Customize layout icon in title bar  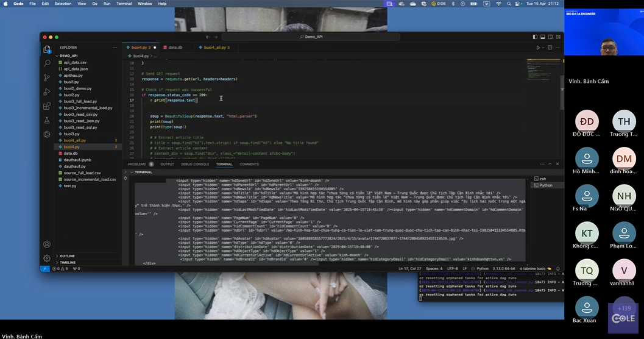558,37
